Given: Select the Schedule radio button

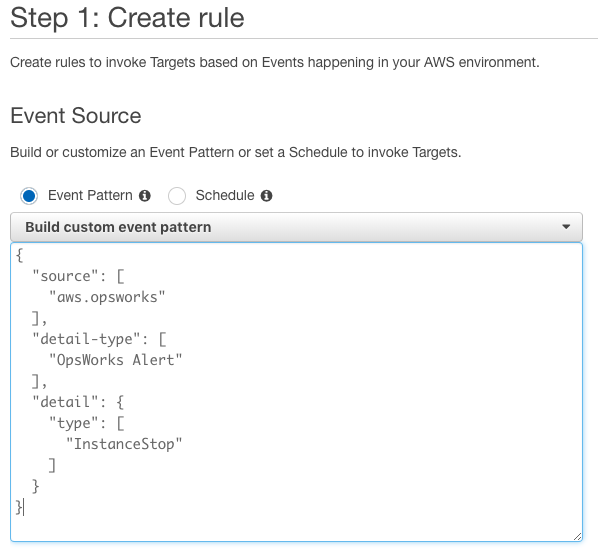Looking at the screenshot, I should click(177, 196).
